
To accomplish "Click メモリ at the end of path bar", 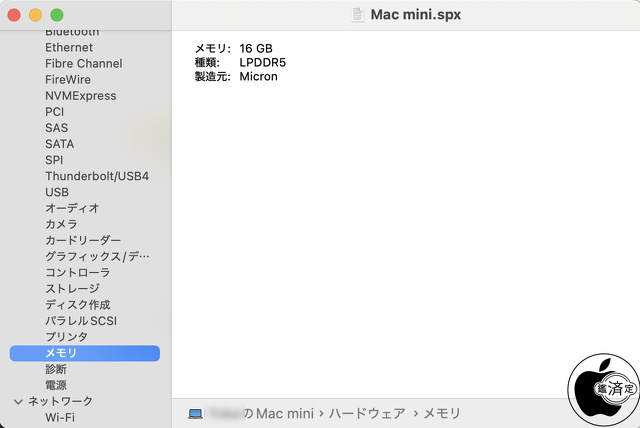I will click(x=442, y=414).
